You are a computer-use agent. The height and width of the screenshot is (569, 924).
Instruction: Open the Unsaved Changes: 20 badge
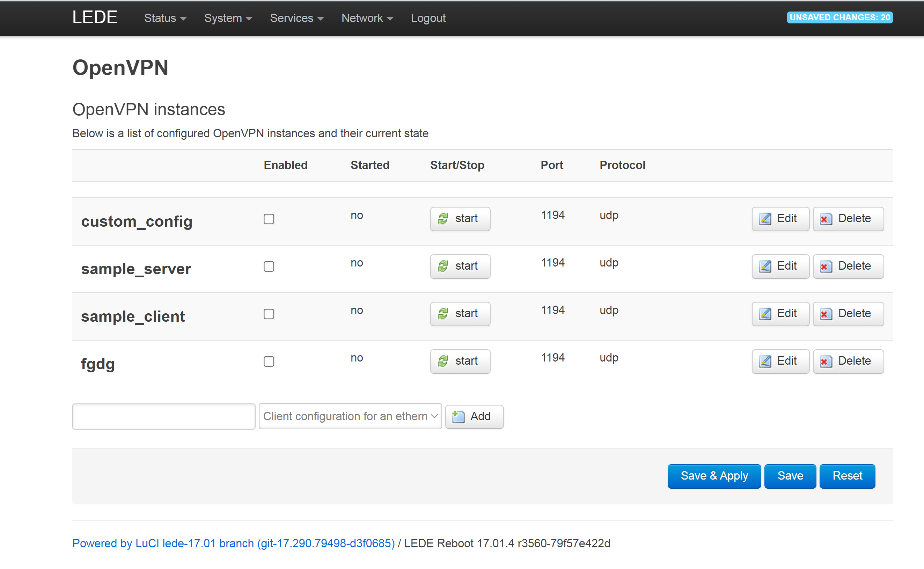840,17
